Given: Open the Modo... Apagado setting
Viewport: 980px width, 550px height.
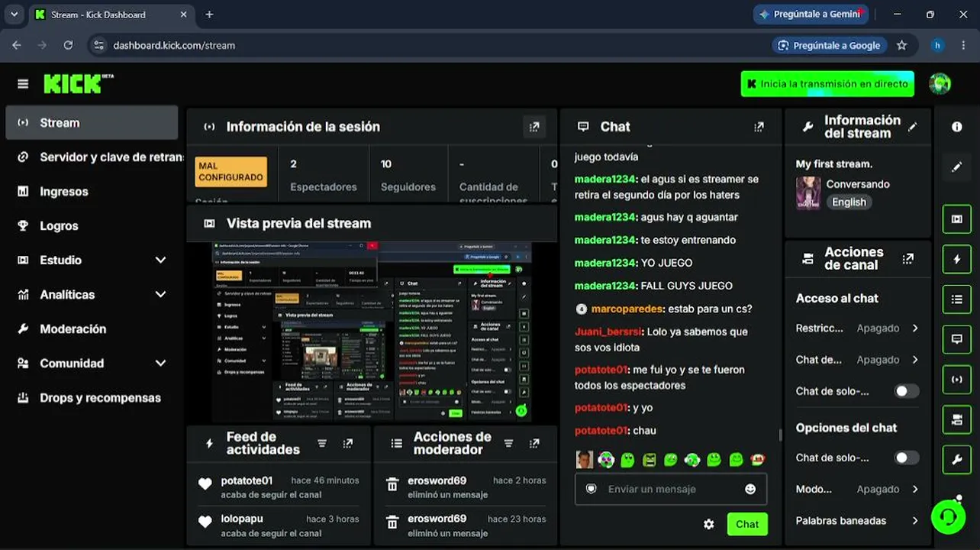Looking at the screenshot, I should point(857,489).
